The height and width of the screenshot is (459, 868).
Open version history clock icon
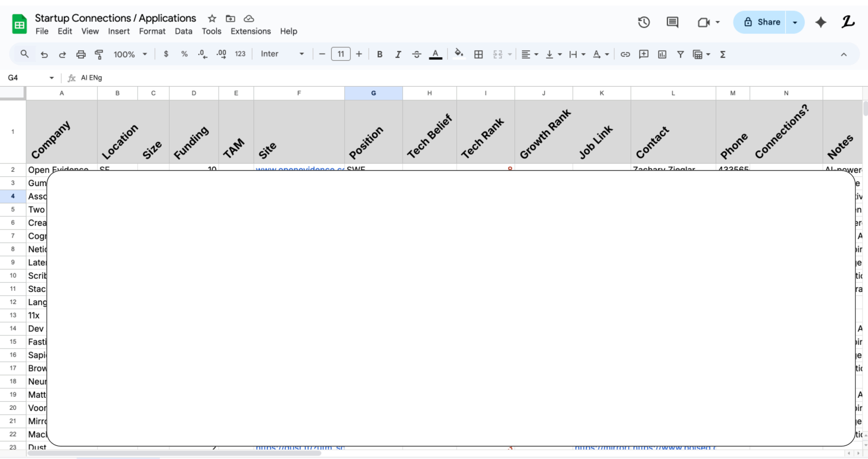click(644, 22)
